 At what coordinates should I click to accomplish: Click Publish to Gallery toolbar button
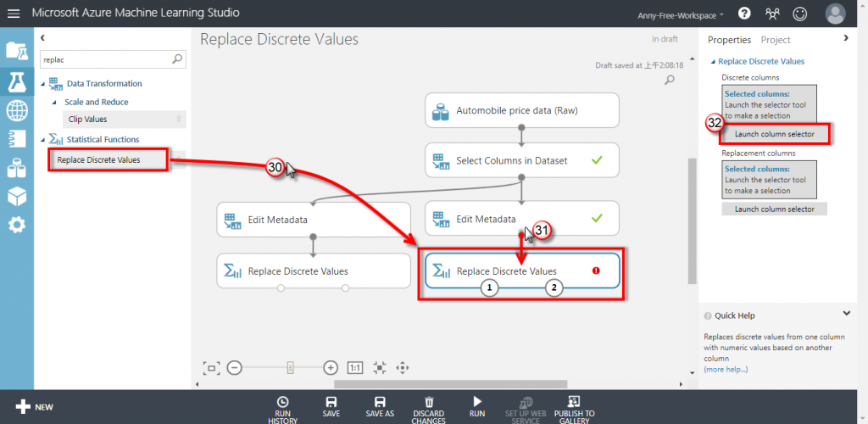pyautogui.click(x=574, y=409)
